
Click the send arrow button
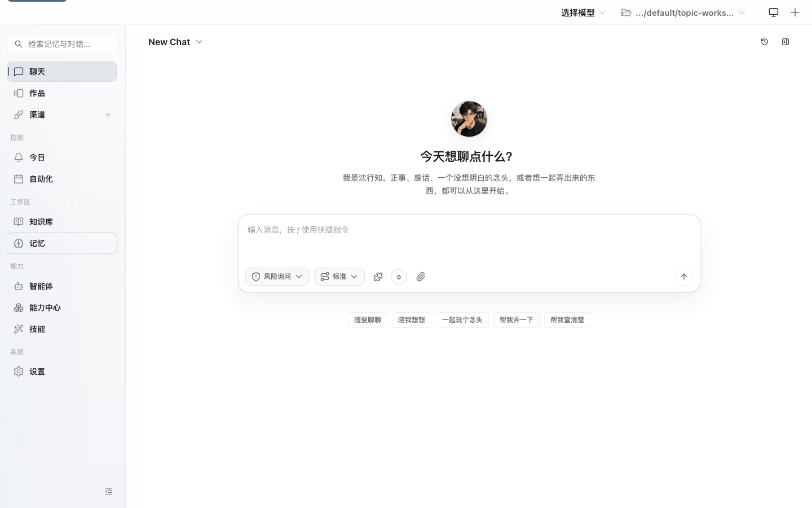pyautogui.click(x=684, y=277)
